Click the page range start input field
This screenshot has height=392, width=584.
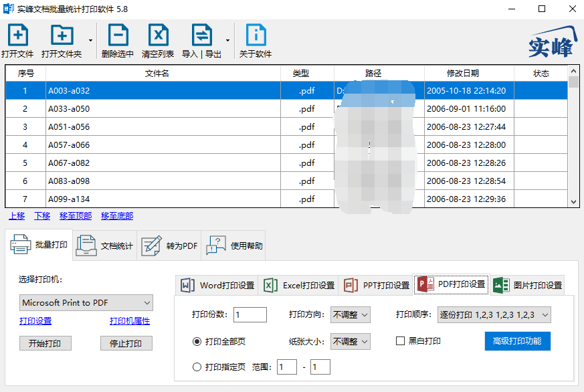point(287,367)
